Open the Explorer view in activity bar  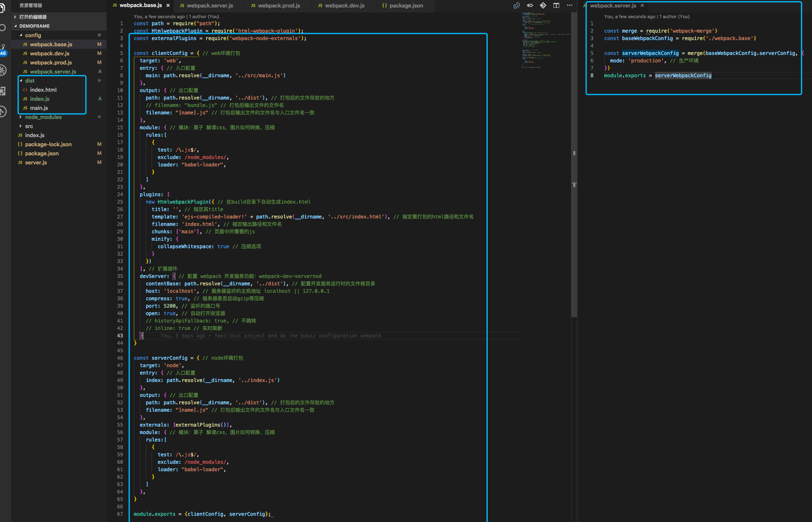click(2, 7)
